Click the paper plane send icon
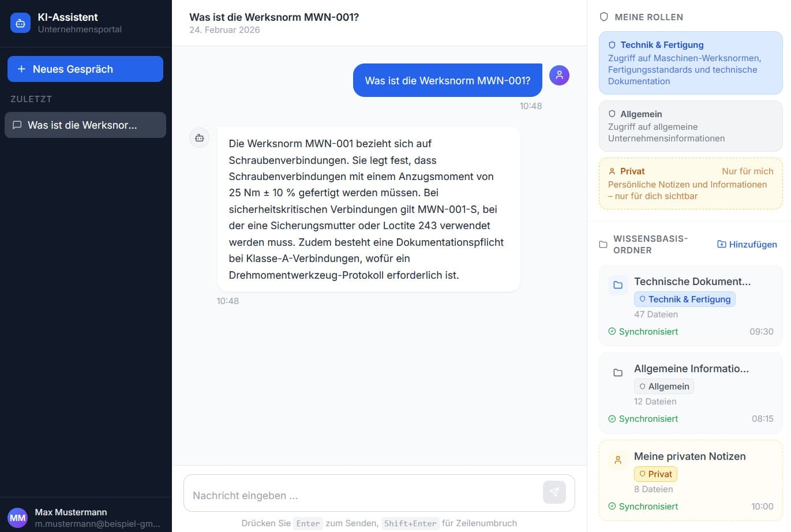Screen dimensions: 791x532 pos(554,492)
